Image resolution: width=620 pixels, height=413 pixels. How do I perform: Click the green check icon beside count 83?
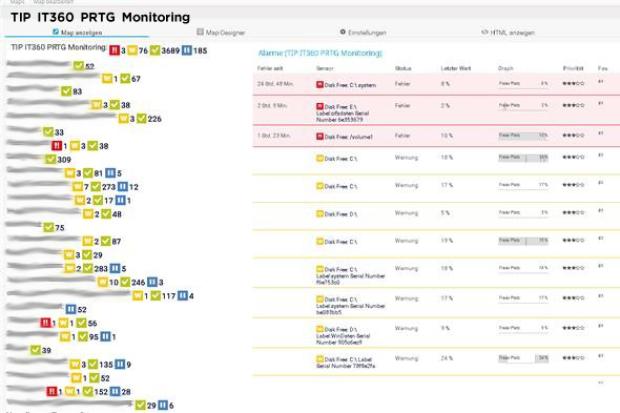click(x=66, y=91)
